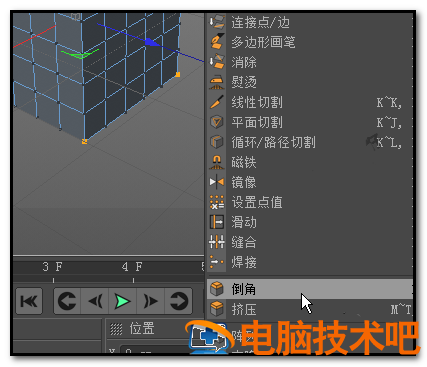Choose the 缝合 menu item
This screenshot has height=367, width=427.
tap(310, 242)
